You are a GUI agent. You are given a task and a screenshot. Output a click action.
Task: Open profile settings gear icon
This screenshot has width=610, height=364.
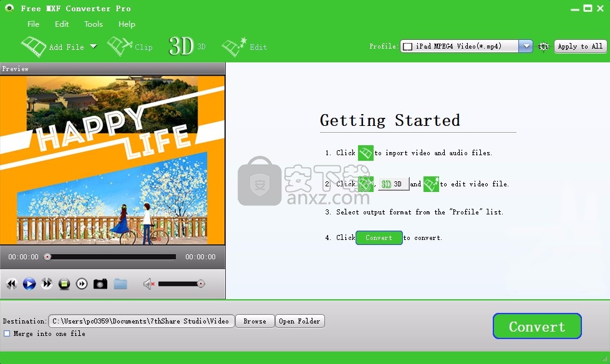[543, 47]
